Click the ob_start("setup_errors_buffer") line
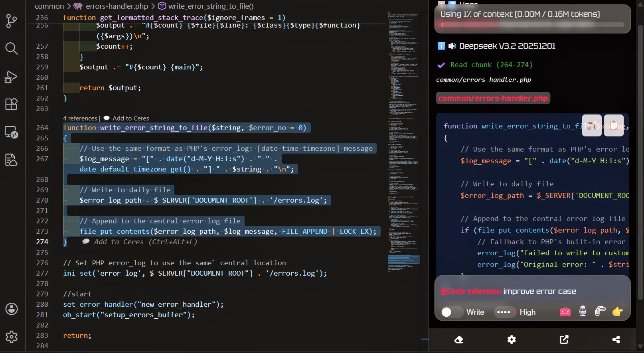The height and width of the screenshot is (353, 644). coord(129,315)
